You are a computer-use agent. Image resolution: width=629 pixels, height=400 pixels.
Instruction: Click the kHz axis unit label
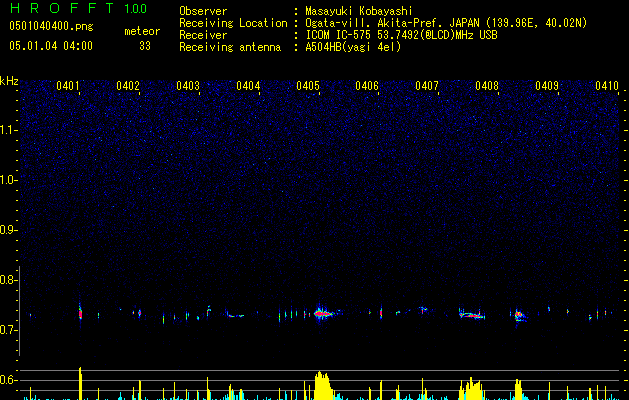[9, 81]
